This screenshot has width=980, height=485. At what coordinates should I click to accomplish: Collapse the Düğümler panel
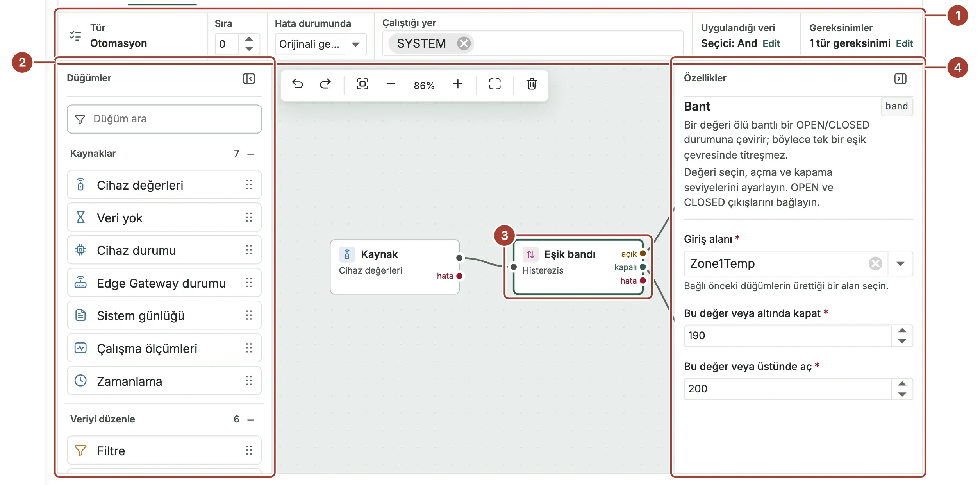[249, 79]
